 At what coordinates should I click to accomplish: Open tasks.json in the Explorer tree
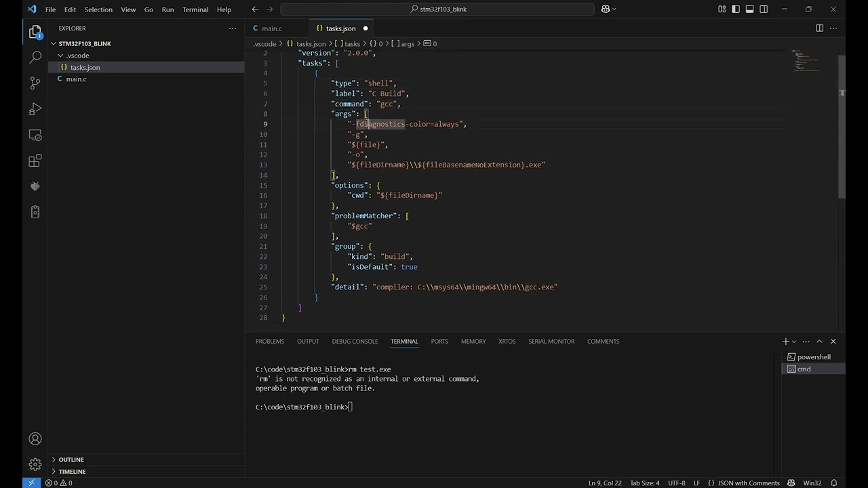point(146,67)
